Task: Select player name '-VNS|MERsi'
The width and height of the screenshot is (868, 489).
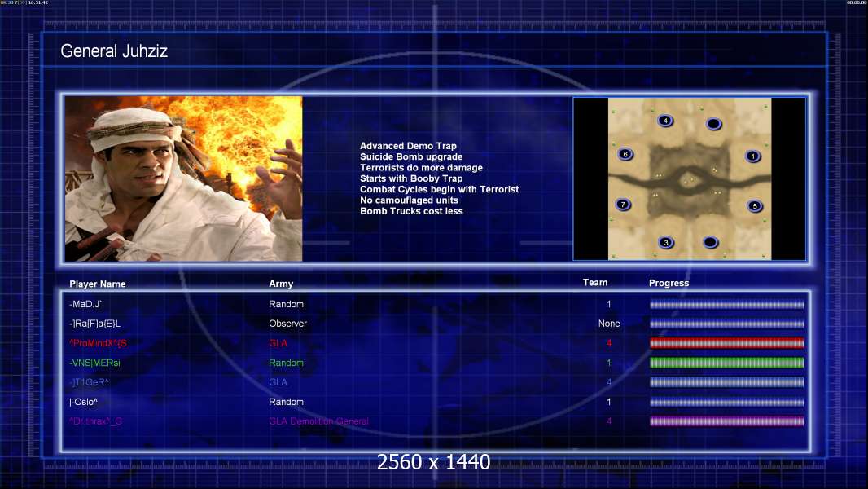Action: (x=94, y=363)
